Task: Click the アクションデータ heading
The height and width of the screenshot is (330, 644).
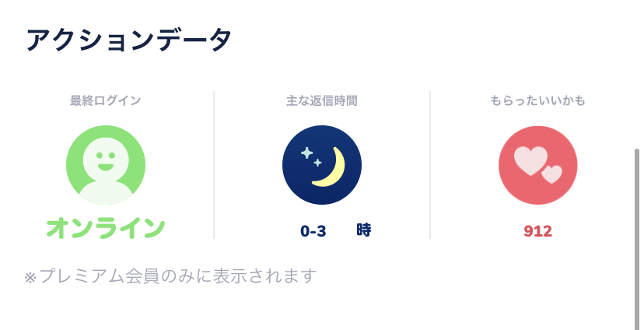Action: point(129,40)
